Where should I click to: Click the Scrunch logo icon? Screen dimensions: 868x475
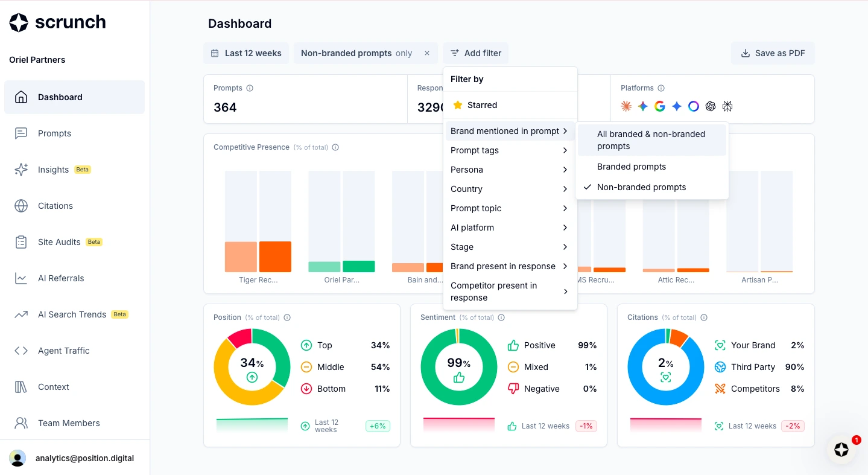(x=19, y=22)
